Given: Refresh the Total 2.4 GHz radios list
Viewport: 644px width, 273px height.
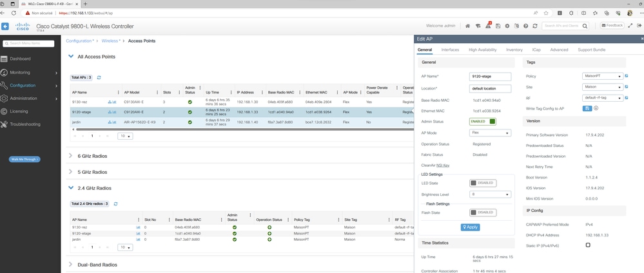Looking at the screenshot, I should pos(116,203).
